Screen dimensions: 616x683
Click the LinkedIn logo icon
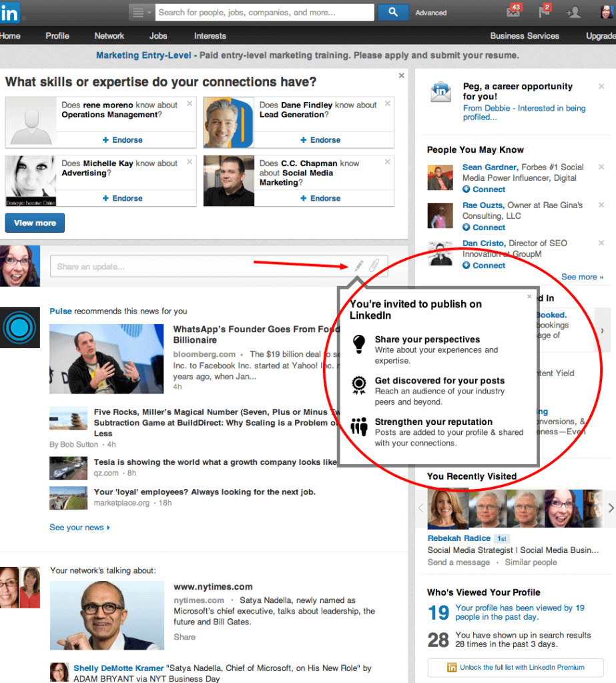[x=9, y=13]
